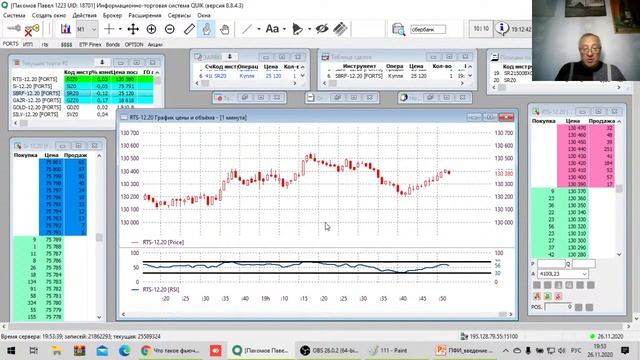Click the down arrow of RTS order book scrollbar
This screenshot has width=640, height=360.
click(x=619, y=254)
